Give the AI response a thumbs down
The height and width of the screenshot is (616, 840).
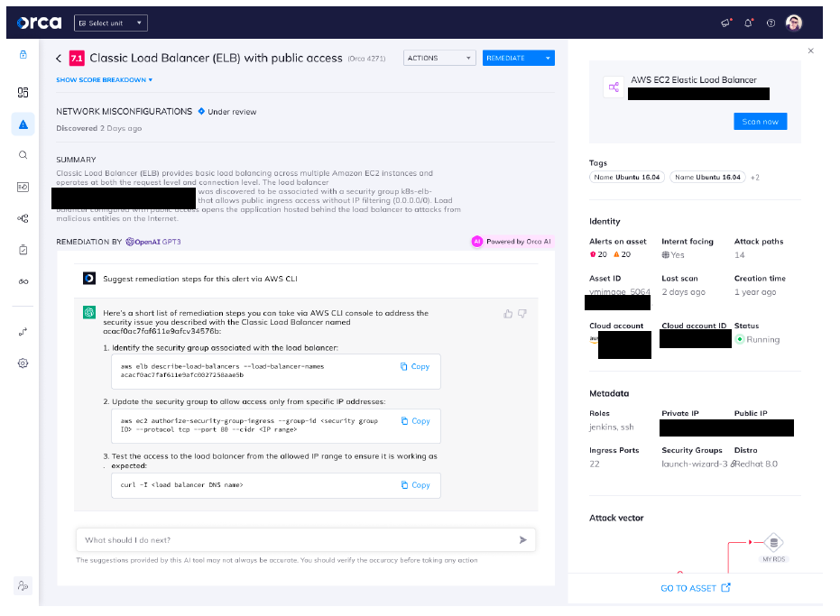point(522,314)
